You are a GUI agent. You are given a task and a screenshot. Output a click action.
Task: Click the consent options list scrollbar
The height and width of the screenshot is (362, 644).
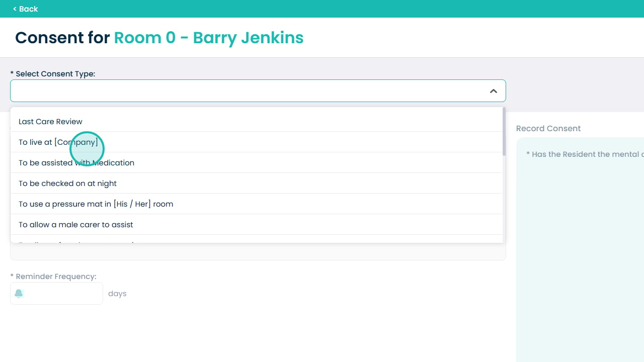point(504,131)
